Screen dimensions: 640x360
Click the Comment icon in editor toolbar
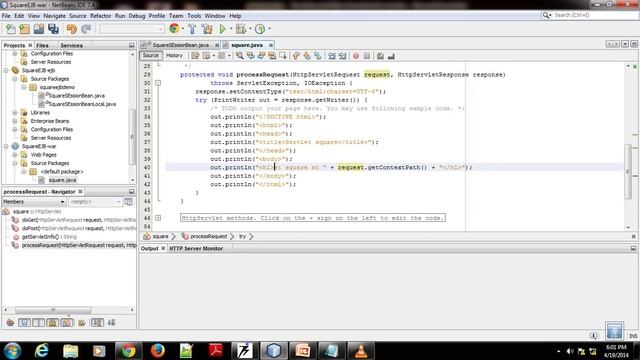click(x=380, y=56)
